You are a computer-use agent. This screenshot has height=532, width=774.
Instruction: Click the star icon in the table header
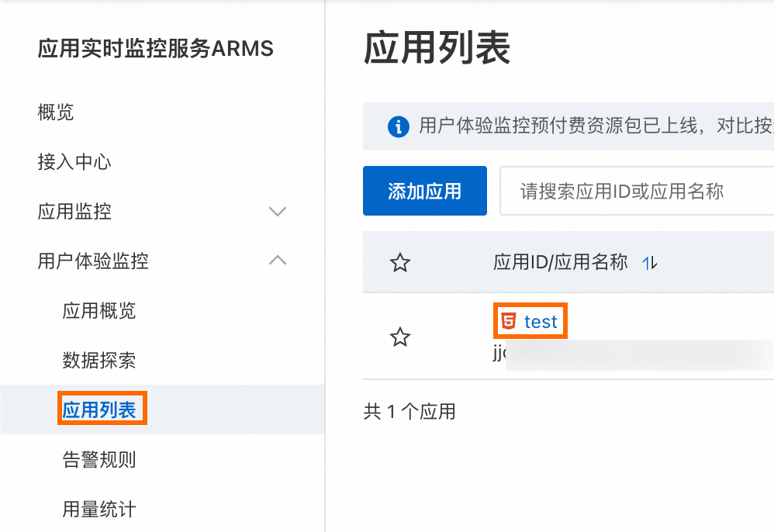click(399, 263)
